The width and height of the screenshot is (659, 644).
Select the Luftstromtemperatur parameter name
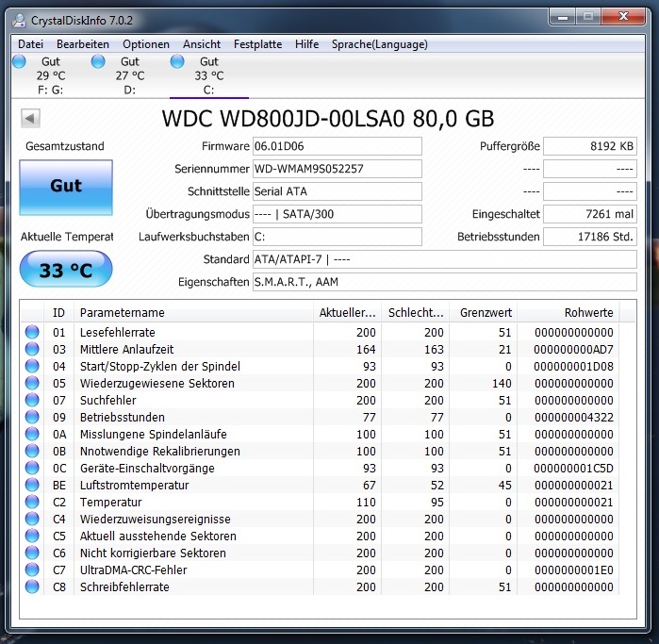pos(135,485)
